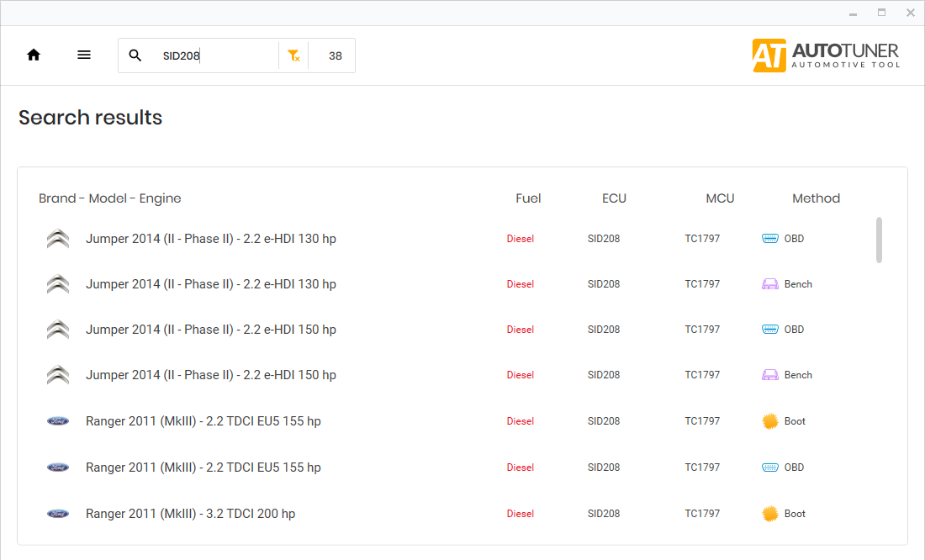Select Jumper 2.2 e-HDI 150 hp OBD entry
The width and height of the screenshot is (925, 560).
tap(210, 330)
